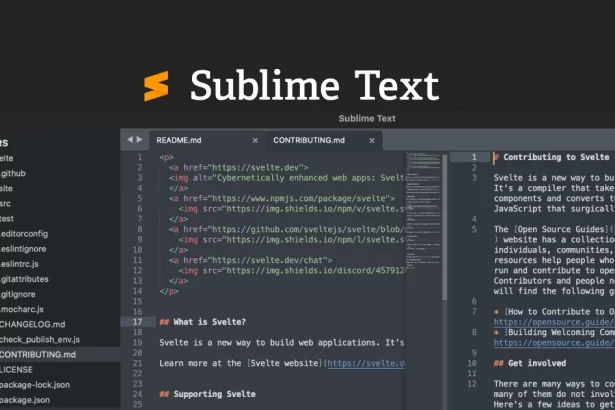
Task: Click the 'What is Svelte?' heading text
Action: pos(209,322)
